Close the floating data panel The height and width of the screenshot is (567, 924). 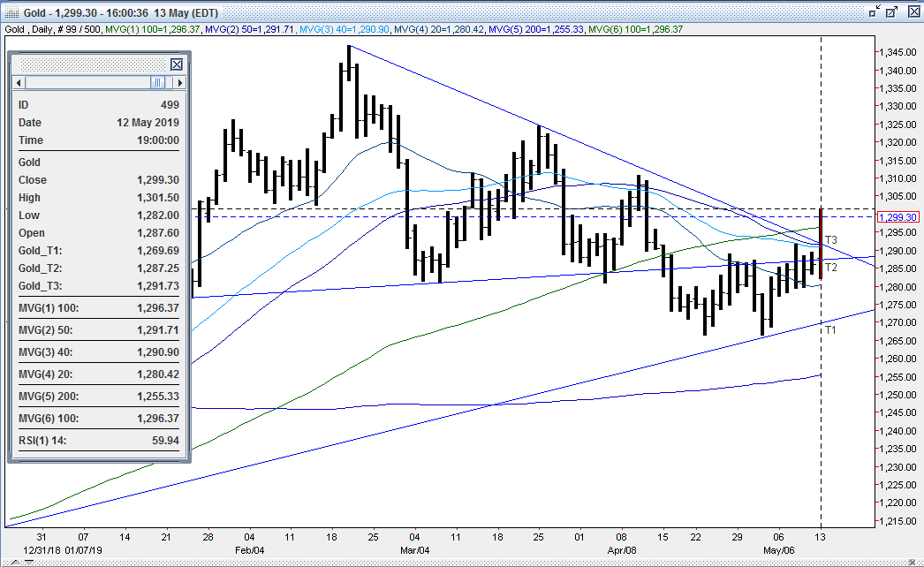(177, 64)
